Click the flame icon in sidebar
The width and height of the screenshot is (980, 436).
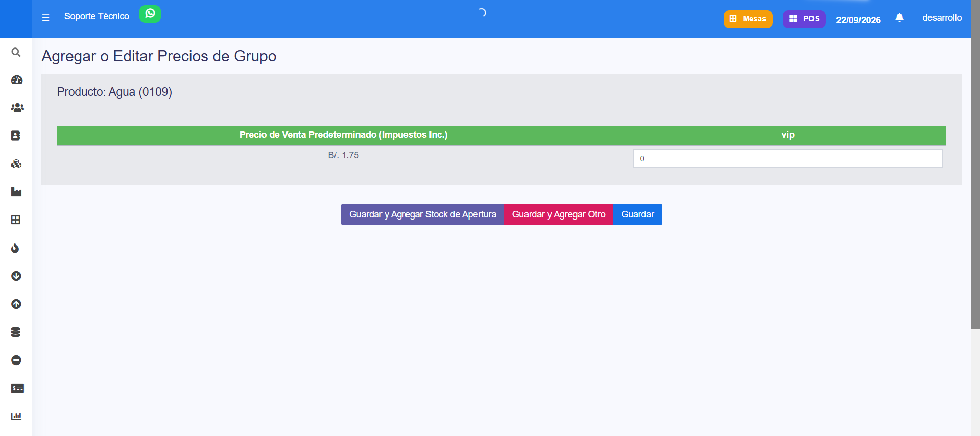(15, 248)
